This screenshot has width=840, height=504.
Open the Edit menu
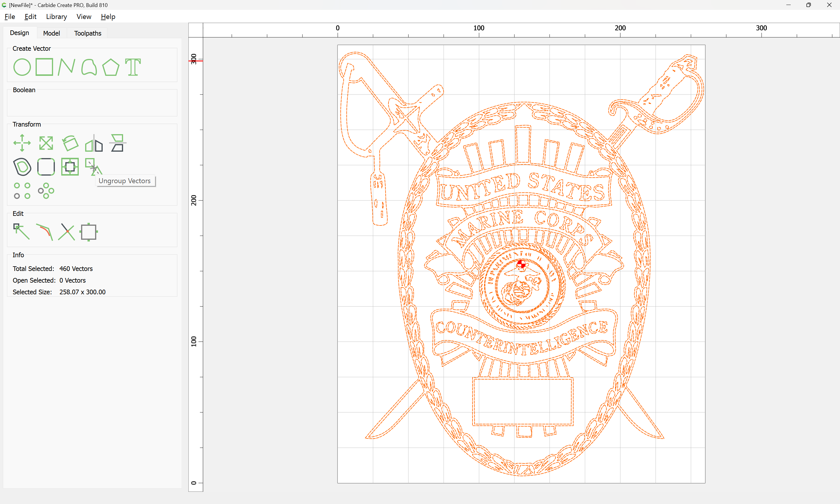point(30,16)
